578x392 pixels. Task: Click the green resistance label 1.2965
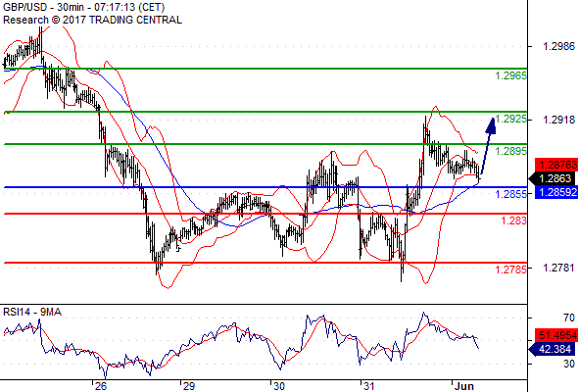(510, 76)
